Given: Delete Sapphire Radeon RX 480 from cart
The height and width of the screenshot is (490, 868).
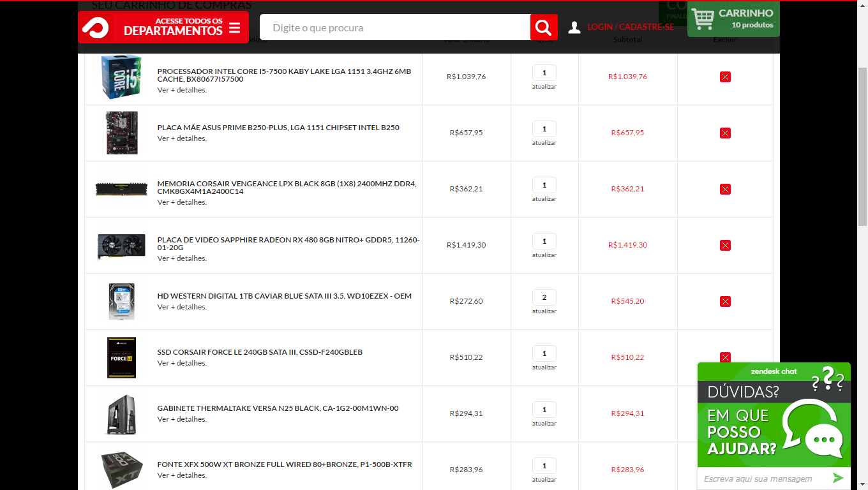Looking at the screenshot, I should (x=725, y=245).
